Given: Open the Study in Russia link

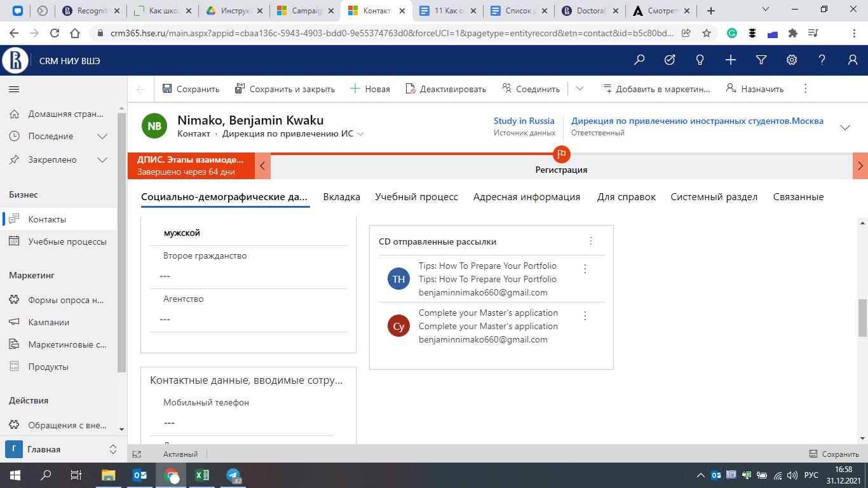Looking at the screenshot, I should (524, 121).
